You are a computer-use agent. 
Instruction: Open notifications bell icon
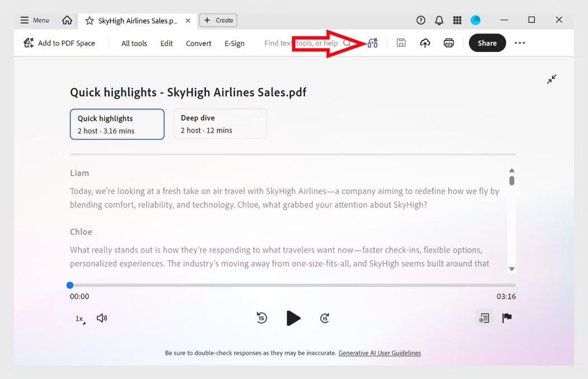[x=439, y=20]
